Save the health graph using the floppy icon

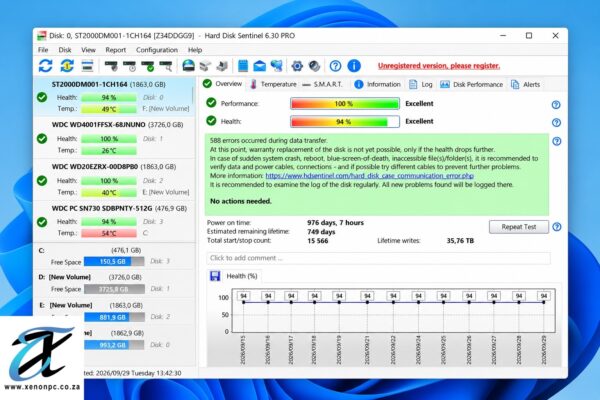tap(215, 276)
